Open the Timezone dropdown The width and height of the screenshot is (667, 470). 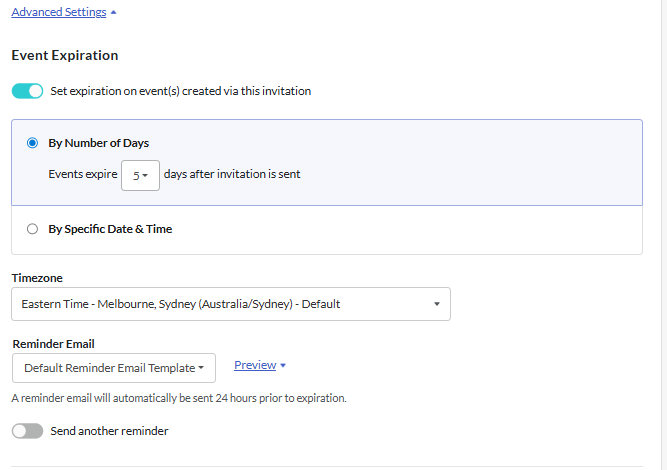click(231, 304)
